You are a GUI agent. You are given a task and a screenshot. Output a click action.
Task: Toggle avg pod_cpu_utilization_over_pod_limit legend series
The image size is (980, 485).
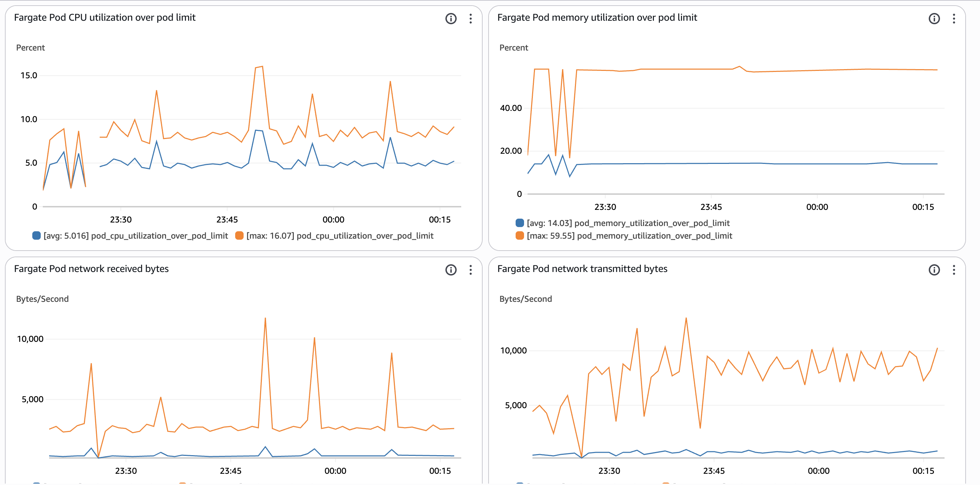click(x=135, y=235)
